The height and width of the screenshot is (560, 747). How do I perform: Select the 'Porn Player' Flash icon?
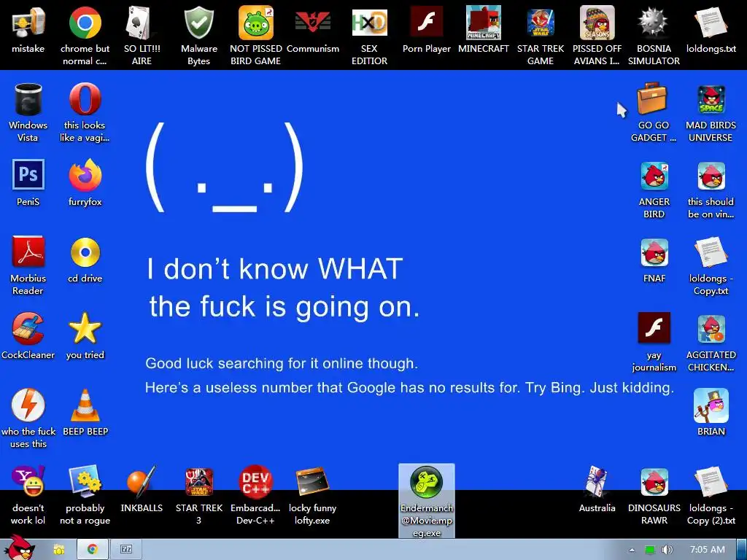point(426,29)
